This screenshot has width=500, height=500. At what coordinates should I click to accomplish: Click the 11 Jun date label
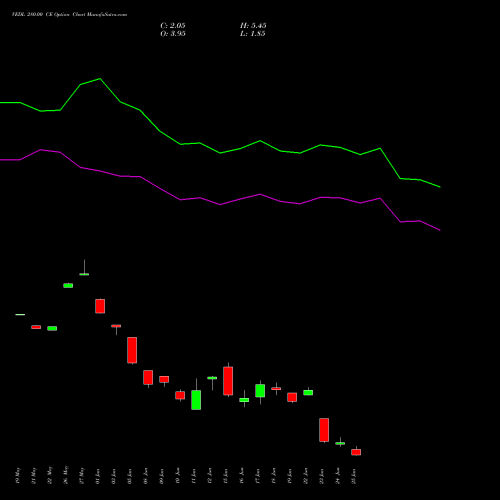point(194,476)
